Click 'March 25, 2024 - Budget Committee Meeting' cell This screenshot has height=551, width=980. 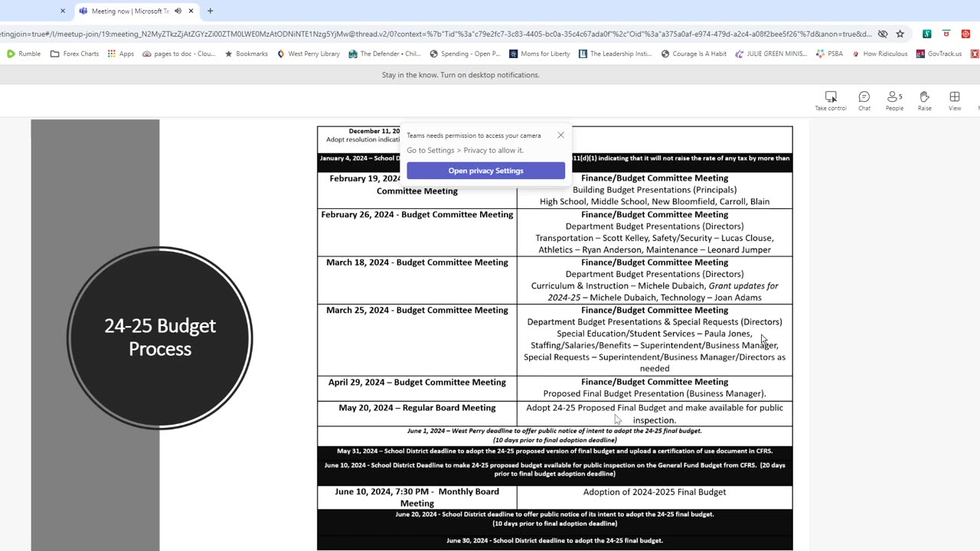coord(417,340)
